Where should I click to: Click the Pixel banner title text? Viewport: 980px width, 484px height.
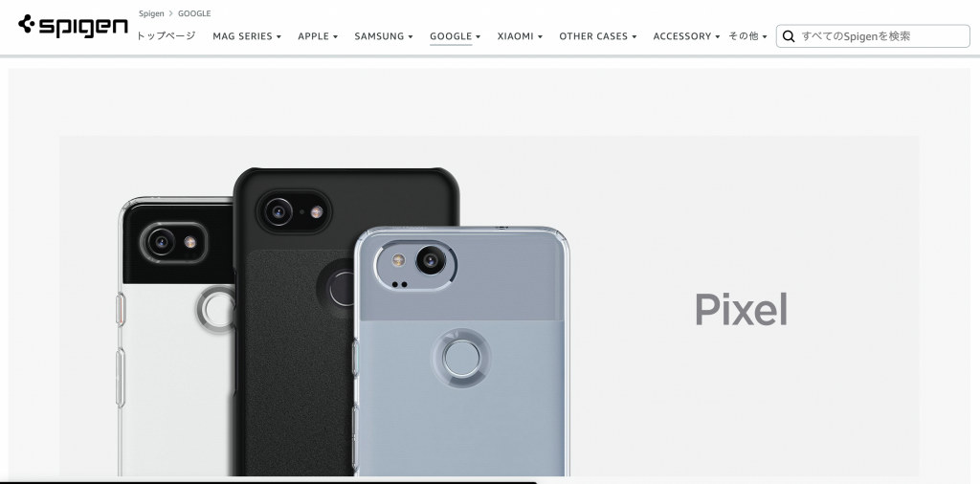click(x=742, y=309)
